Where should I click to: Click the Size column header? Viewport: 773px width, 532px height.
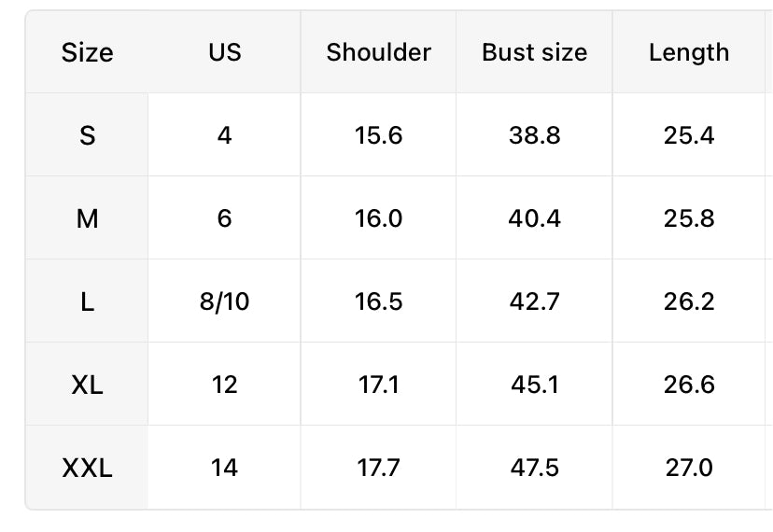[x=87, y=52]
